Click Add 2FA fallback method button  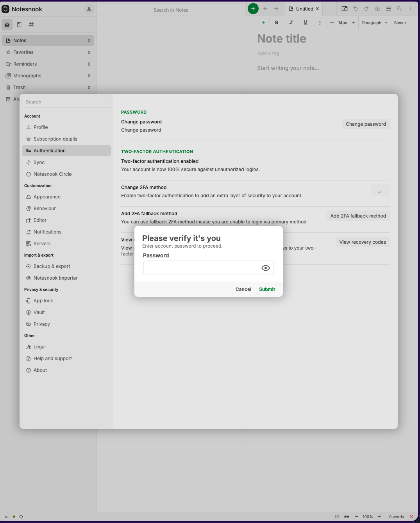click(358, 216)
